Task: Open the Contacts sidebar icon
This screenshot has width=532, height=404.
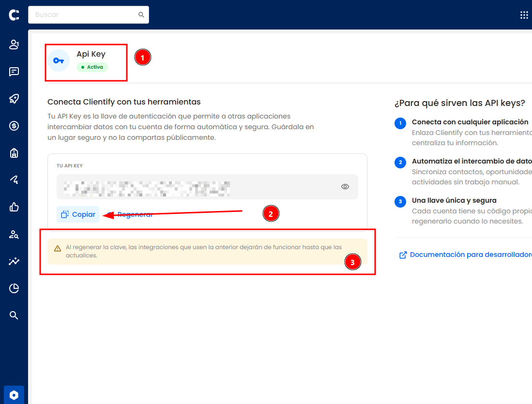Action: [x=14, y=45]
